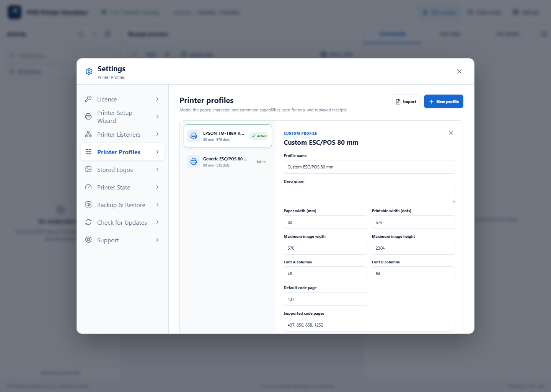Screen dimensions: 551x392
Task: Edit the Printable width (dots) field
Action: 413,222
